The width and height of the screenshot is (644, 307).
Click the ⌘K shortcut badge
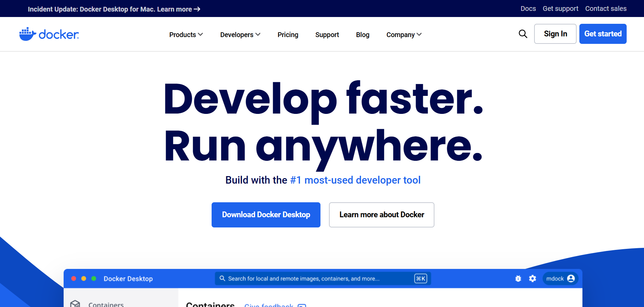420,278
